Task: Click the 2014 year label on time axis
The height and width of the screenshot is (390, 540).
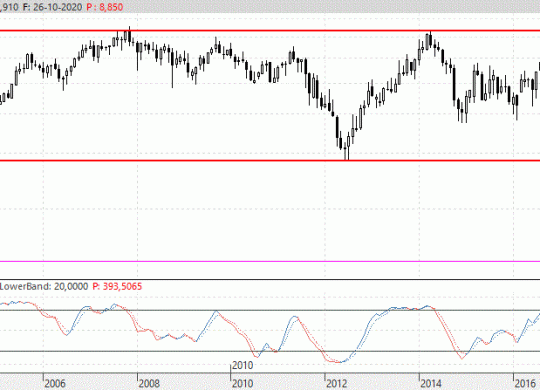Action: click(431, 383)
